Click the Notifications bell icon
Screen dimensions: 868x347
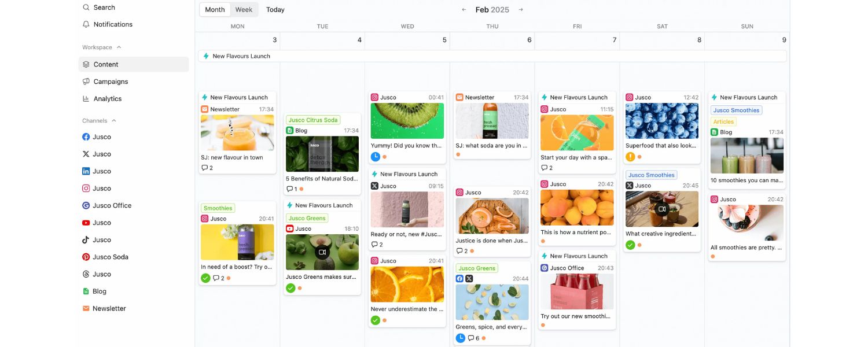click(87, 24)
